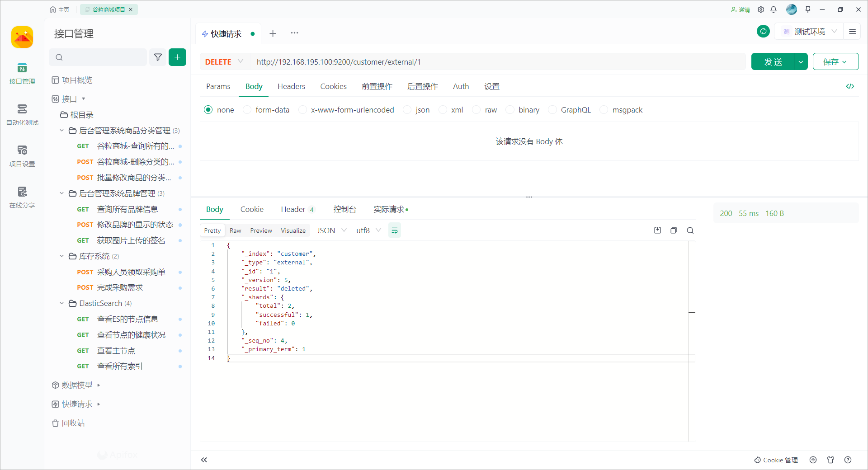
Task: Click the code generation icon
Action: [850, 86]
